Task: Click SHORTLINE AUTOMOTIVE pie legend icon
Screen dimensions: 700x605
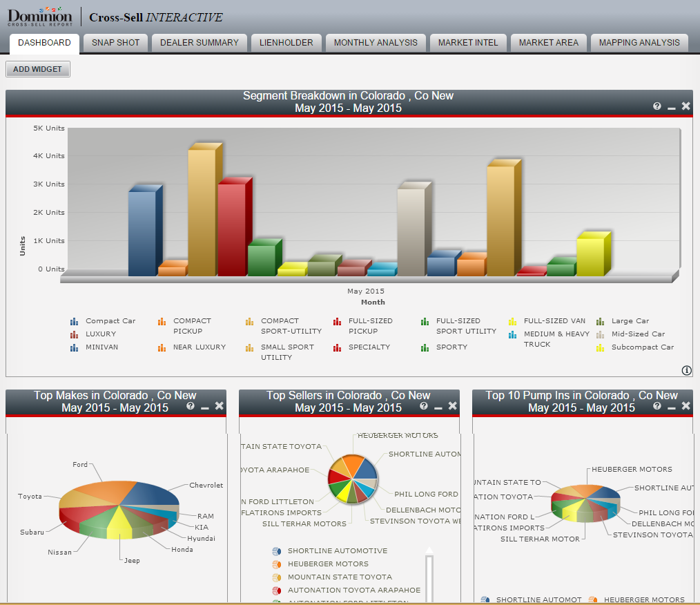Action: 277,551
